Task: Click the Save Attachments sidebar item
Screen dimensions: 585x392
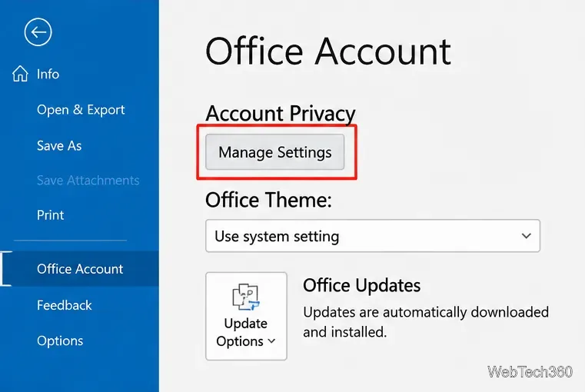Action: point(88,180)
